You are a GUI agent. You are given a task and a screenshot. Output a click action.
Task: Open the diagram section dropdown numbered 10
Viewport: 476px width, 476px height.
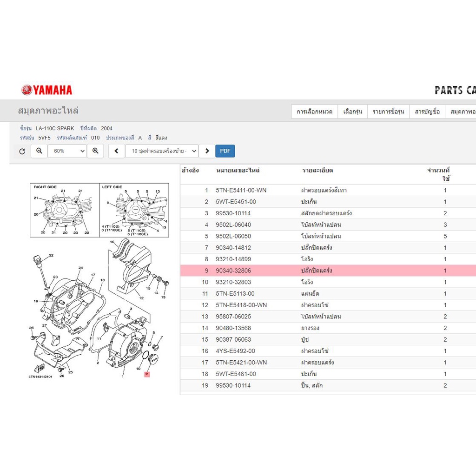click(x=162, y=151)
